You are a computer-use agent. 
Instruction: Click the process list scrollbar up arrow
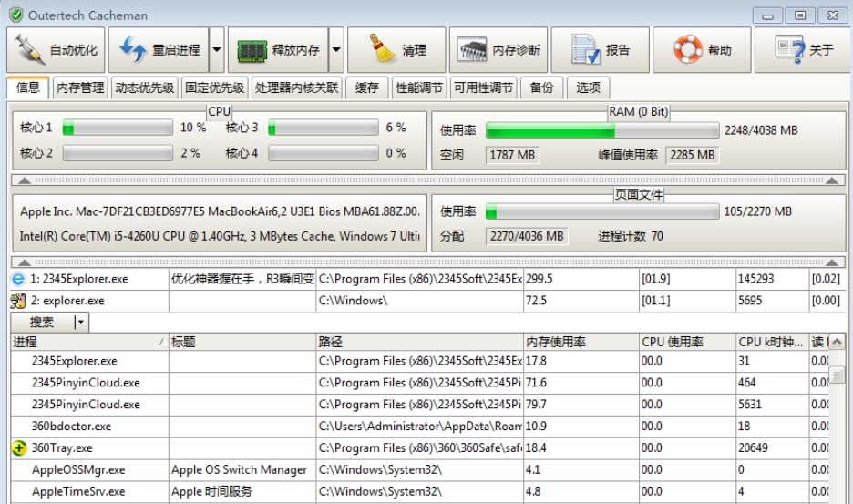point(837,343)
